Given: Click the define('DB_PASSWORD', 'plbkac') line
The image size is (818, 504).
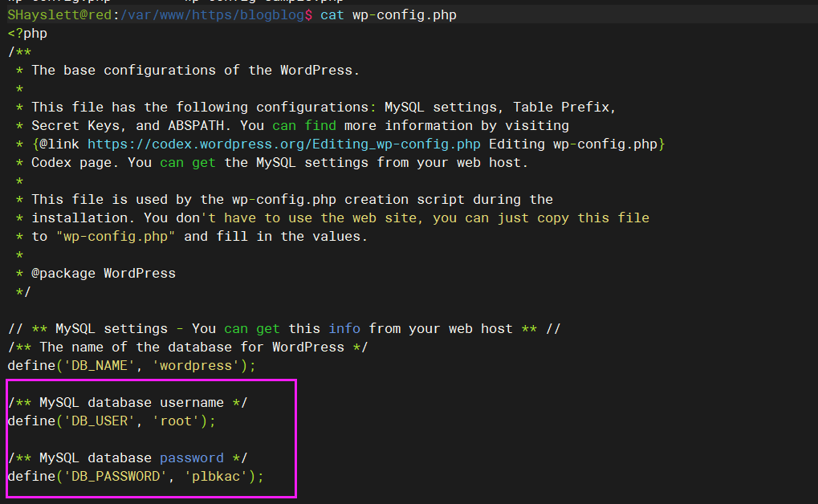Looking at the screenshot, I should tap(136, 477).
